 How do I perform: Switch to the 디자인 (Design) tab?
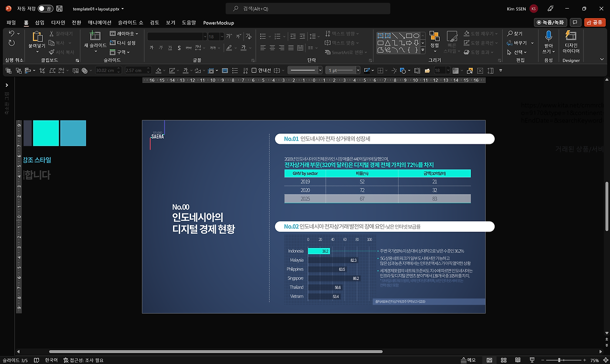[58, 22]
